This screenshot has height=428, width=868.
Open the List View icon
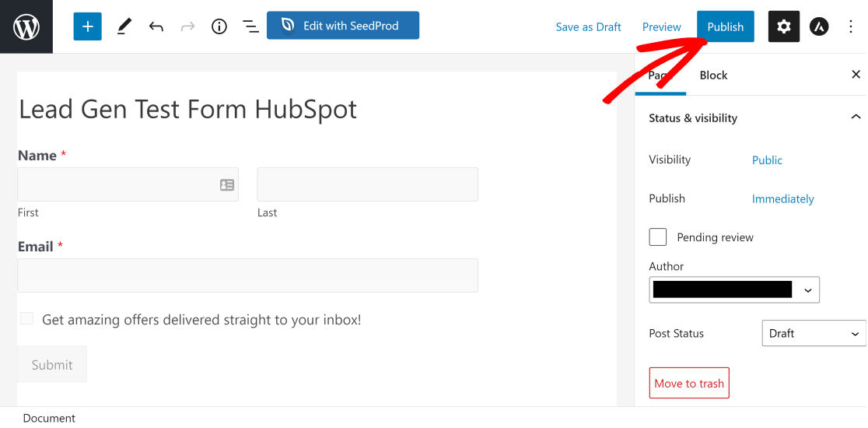click(x=250, y=26)
